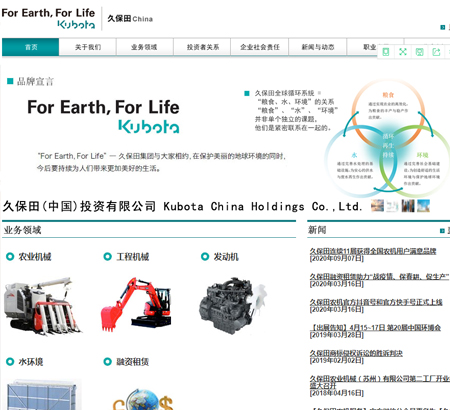Click the first small building thumbnail
Viewport: 450px width, 410px height.
point(377,206)
